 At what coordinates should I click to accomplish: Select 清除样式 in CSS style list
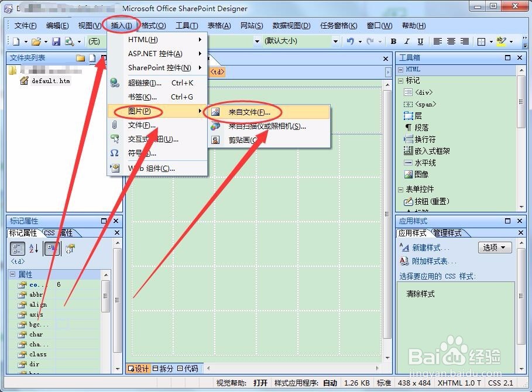[420, 294]
